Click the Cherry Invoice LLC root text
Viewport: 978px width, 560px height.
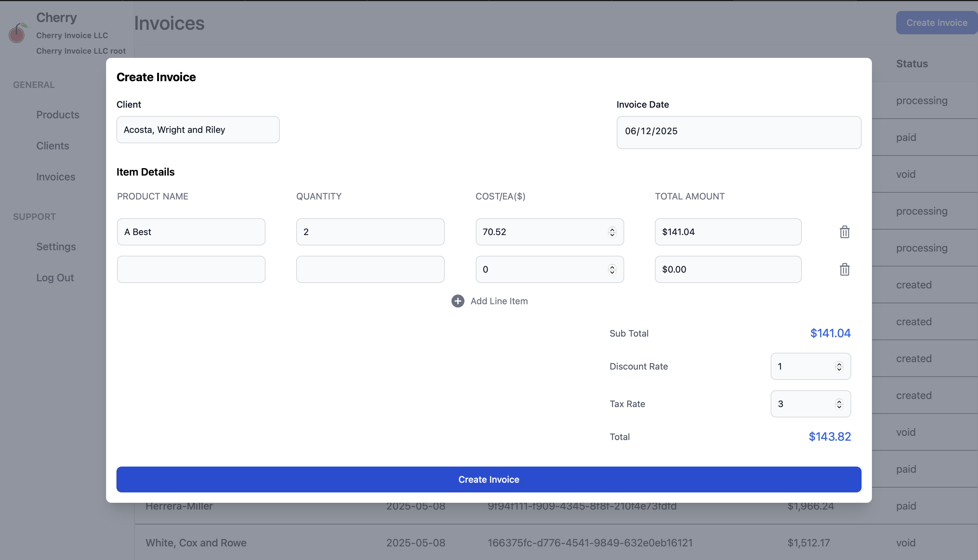81,51
